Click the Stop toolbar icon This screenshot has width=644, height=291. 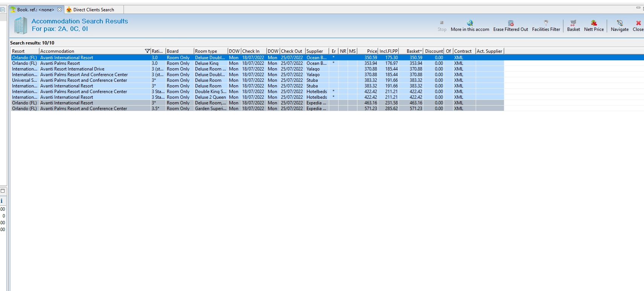click(x=442, y=23)
